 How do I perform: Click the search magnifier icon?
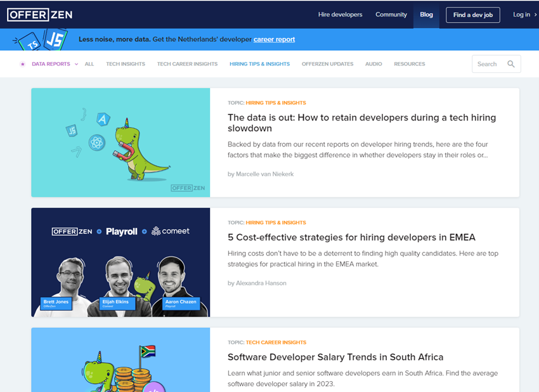point(511,64)
